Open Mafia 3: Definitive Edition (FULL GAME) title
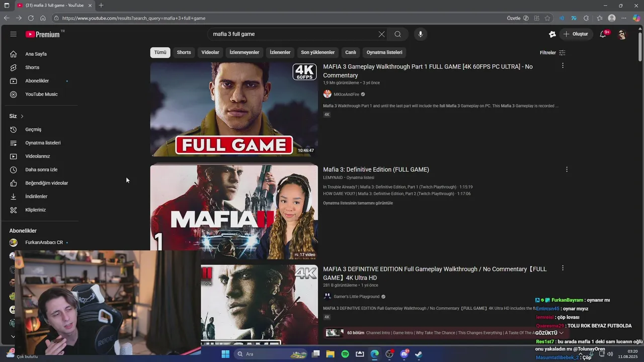The height and width of the screenshot is (362, 644). (376, 169)
